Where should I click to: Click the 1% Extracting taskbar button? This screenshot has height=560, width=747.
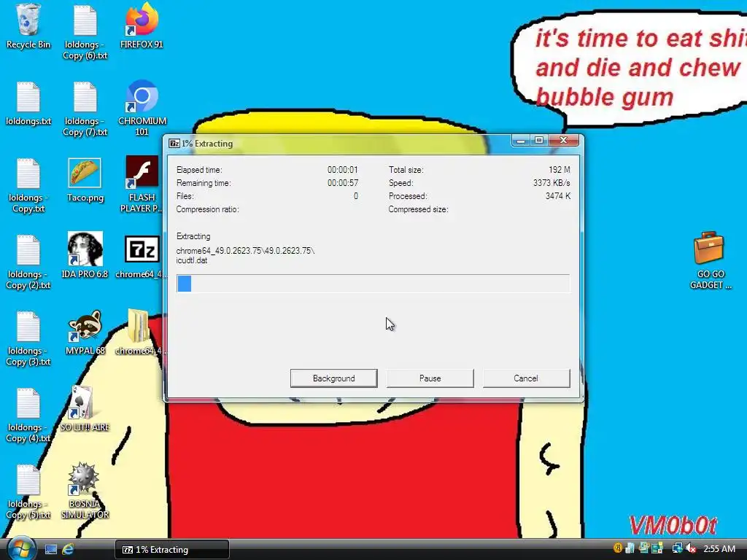[172, 550]
